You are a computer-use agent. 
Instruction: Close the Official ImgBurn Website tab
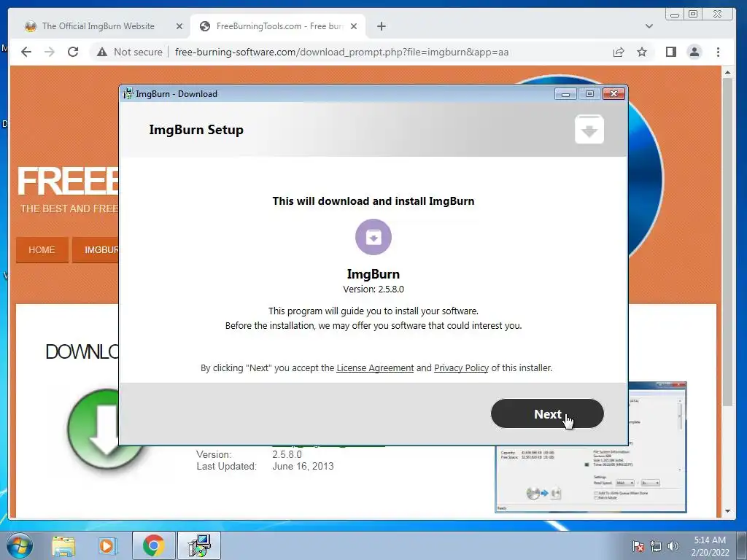pyautogui.click(x=179, y=26)
